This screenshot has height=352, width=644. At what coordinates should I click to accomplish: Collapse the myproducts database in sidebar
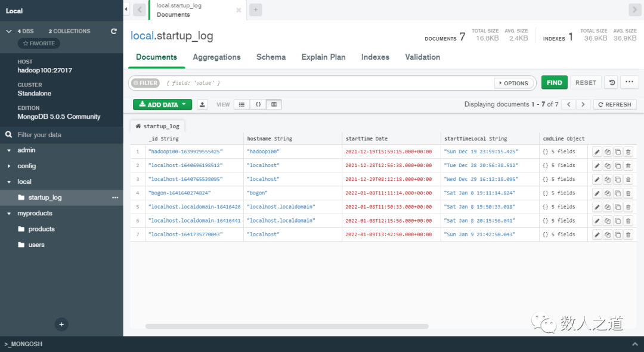[10, 213]
